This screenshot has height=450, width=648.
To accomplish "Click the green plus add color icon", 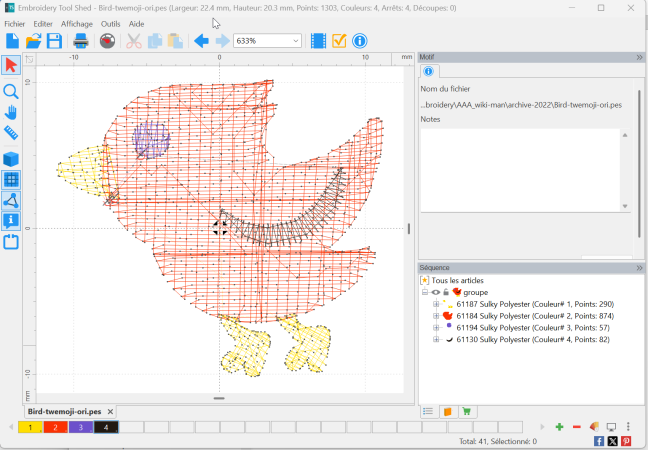I will point(559,427).
